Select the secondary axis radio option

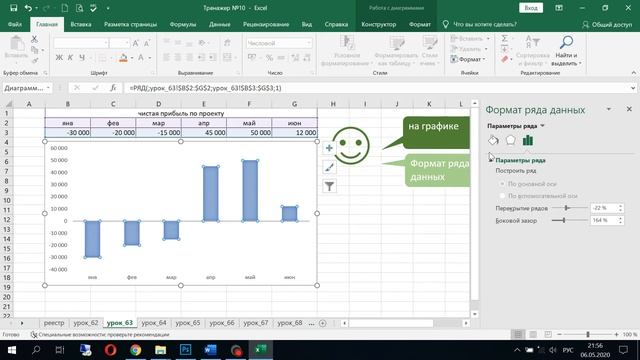[502, 196]
